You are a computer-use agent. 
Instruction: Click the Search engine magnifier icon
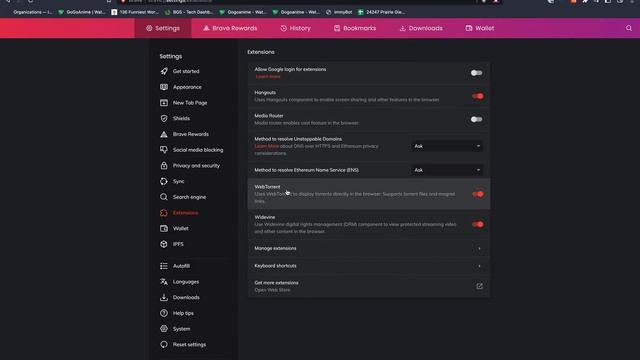coord(164,197)
